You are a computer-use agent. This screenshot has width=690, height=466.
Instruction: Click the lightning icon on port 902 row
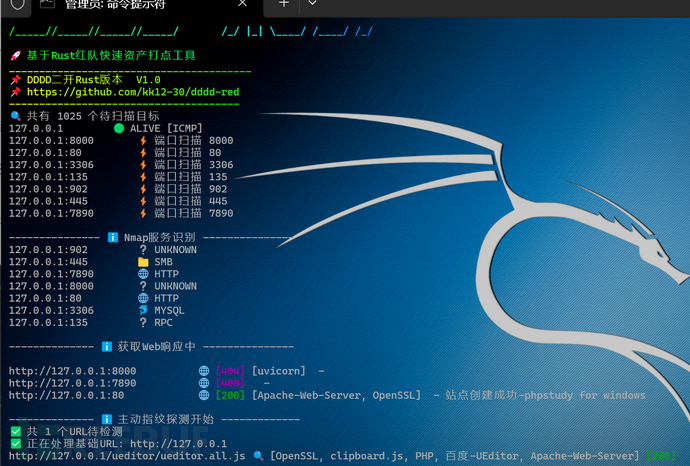143,189
